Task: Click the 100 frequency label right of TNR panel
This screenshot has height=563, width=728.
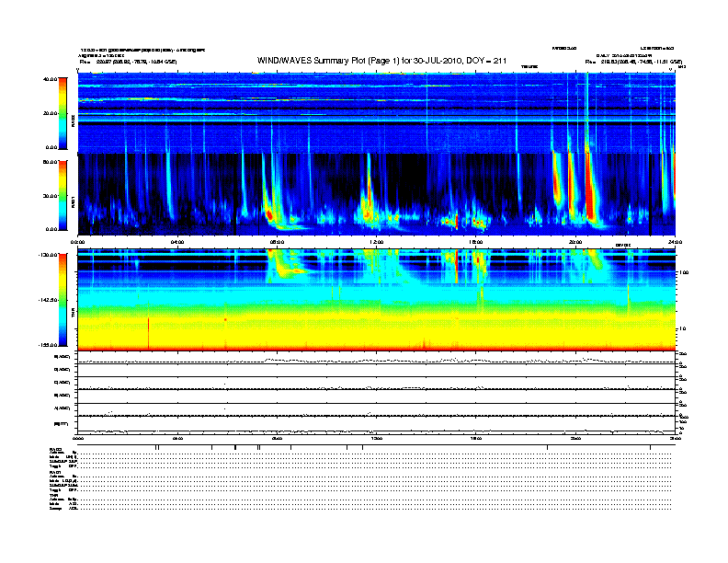Action: coord(685,272)
